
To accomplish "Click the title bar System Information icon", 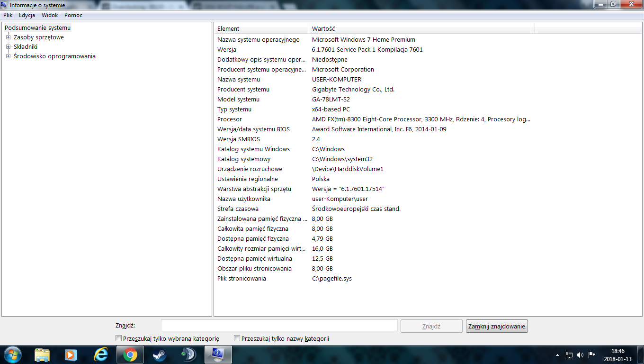I will 5,5.
